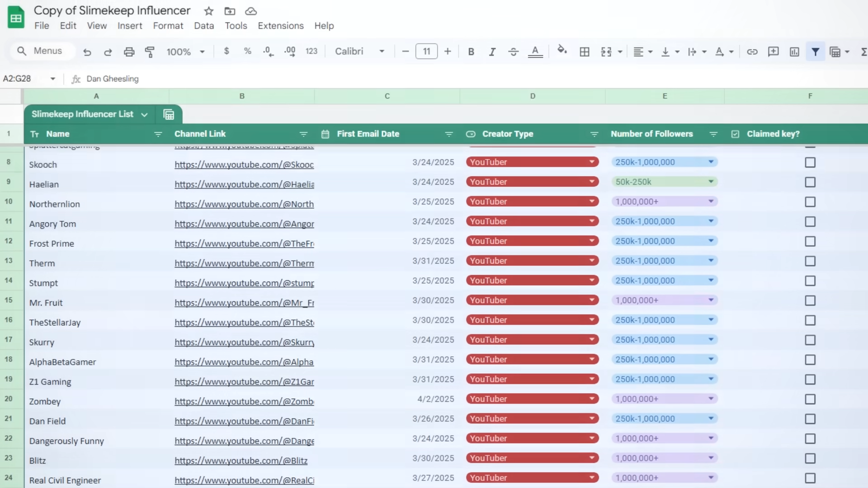
Task: Format as percent
Action: [247, 51]
